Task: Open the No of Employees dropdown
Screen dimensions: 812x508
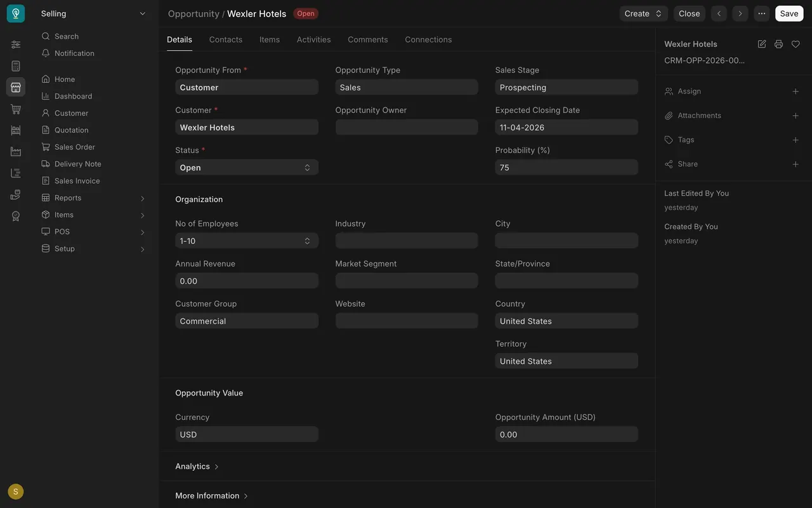Action: 247,241
